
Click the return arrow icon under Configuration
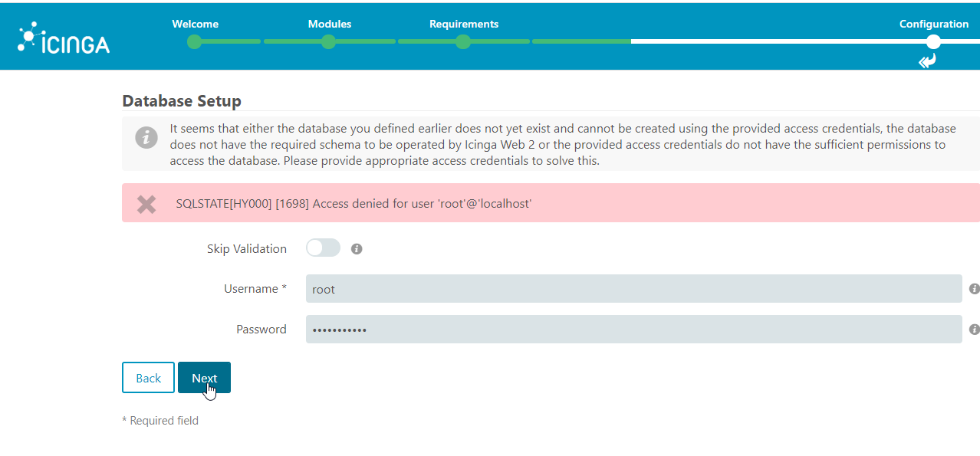(x=928, y=61)
